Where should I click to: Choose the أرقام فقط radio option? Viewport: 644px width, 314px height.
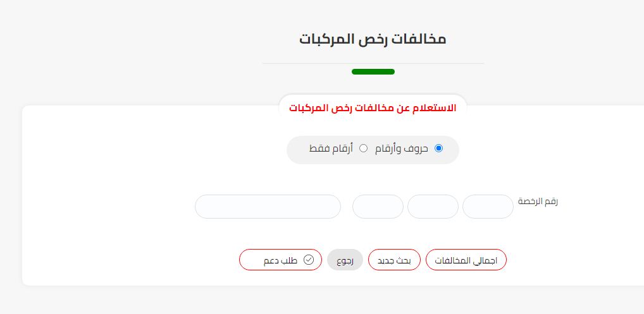coord(363,148)
